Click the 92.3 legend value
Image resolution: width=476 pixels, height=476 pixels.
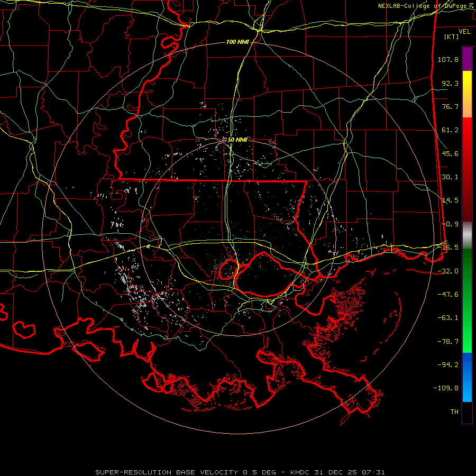450,83
